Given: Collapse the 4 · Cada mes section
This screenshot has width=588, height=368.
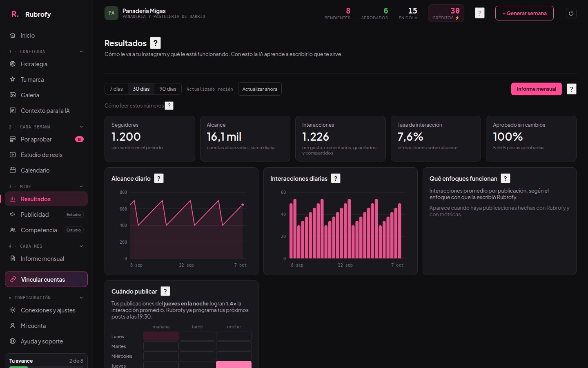Looking at the screenshot, I should point(81,246).
